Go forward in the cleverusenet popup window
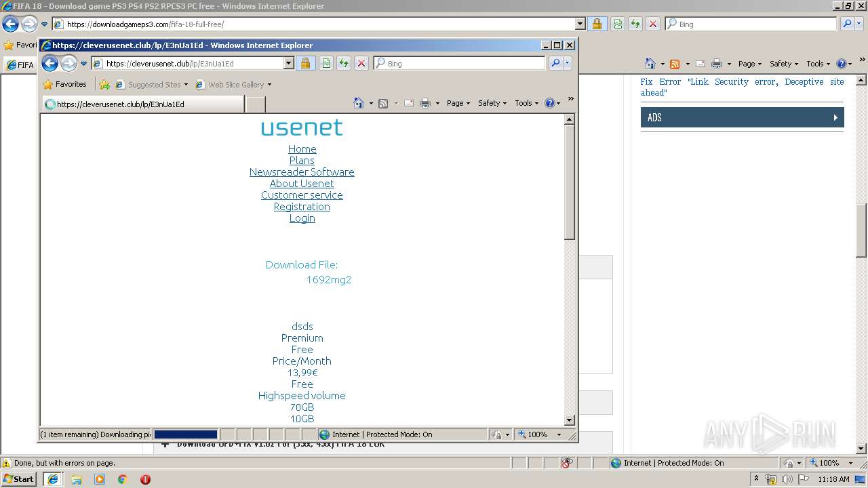This screenshot has height=488, width=868. coord(68,64)
